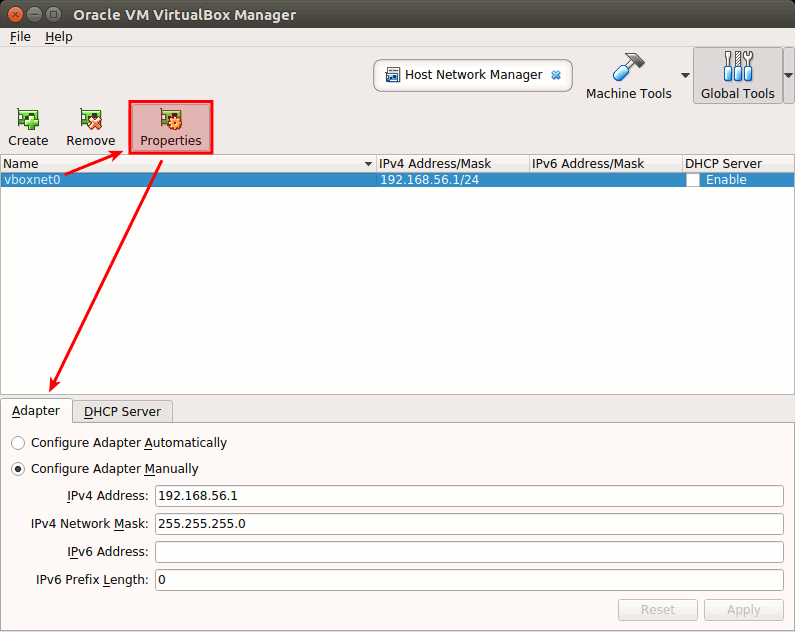Click the 192.168.56.1/24 table cell
The image size is (795, 632).
[x=453, y=180]
